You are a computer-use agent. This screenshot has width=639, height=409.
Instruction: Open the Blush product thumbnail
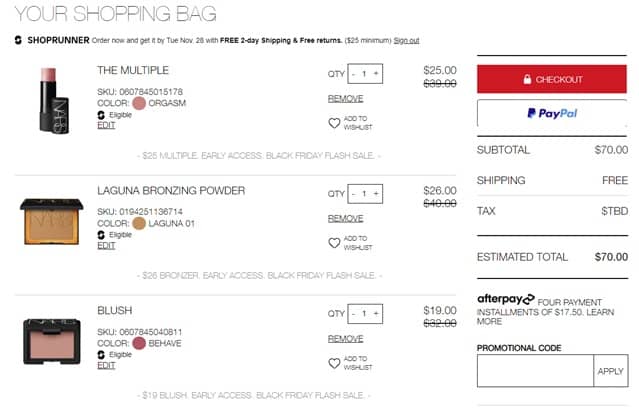[x=48, y=340]
